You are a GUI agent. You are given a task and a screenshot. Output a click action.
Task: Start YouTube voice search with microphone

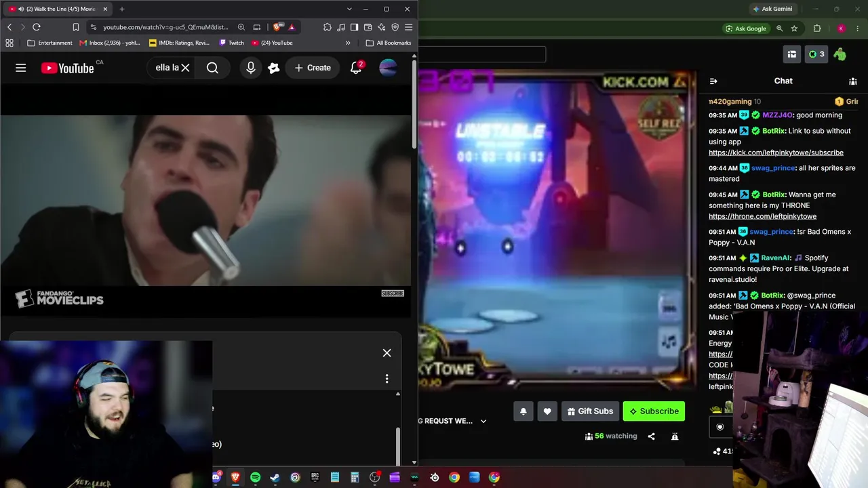tap(251, 68)
